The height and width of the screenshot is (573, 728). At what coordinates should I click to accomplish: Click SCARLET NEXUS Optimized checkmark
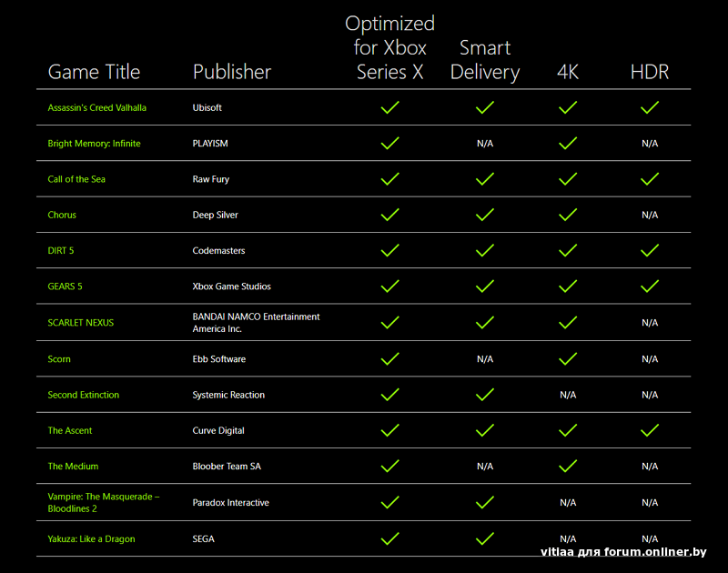390,322
